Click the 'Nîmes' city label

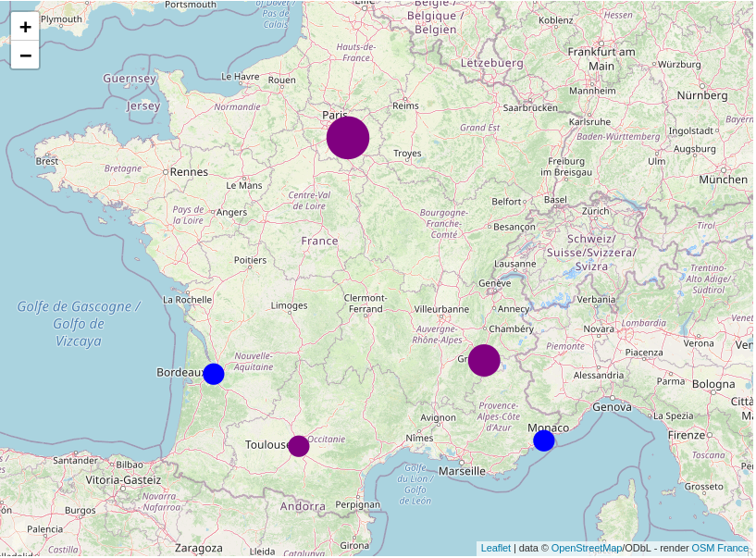419,438
